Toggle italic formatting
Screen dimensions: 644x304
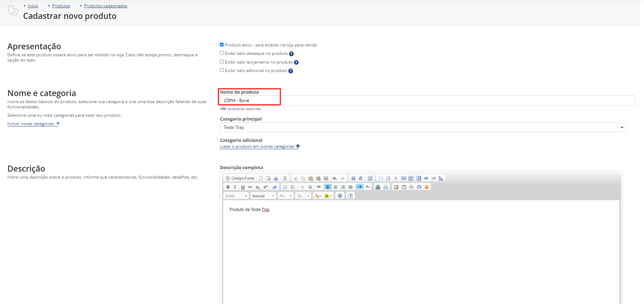(x=235, y=187)
